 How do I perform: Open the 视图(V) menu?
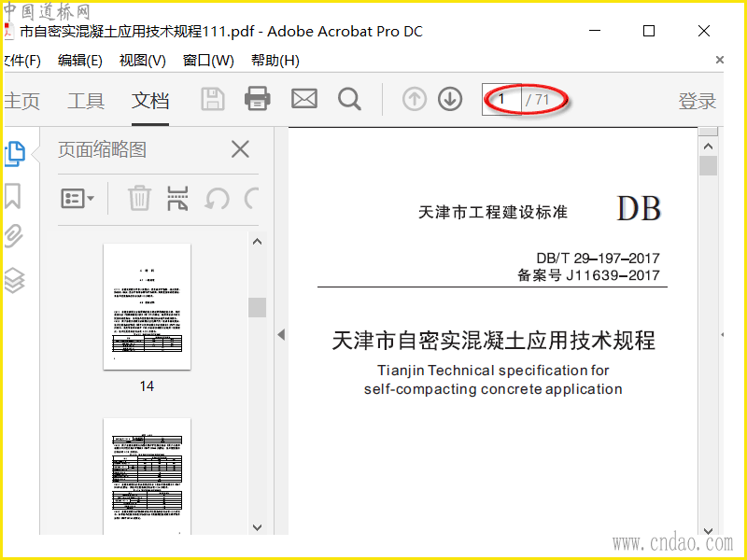coord(143,61)
